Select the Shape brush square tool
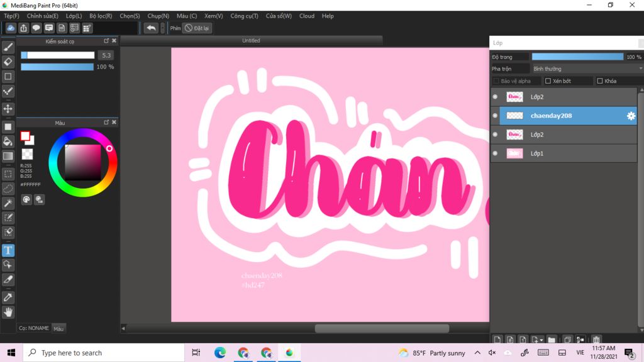 pyautogui.click(x=8, y=76)
